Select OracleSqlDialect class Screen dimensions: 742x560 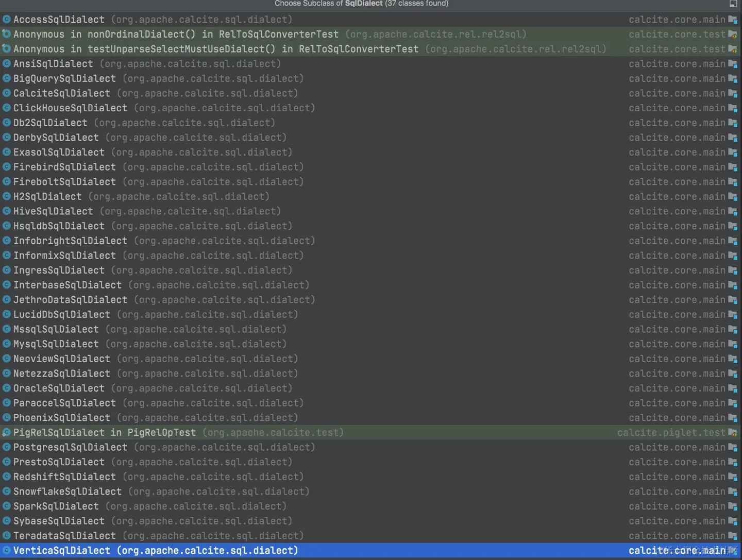[370, 388]
